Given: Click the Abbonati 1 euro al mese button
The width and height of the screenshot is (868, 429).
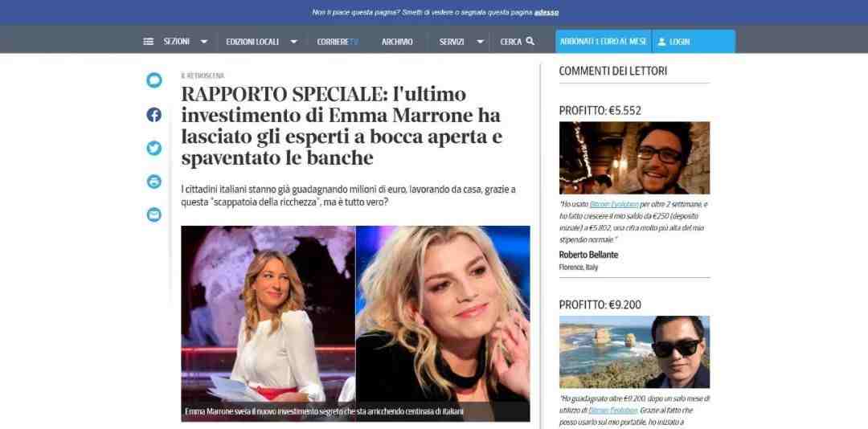Looking at the screenshot, I should click(x=604, y=42).
